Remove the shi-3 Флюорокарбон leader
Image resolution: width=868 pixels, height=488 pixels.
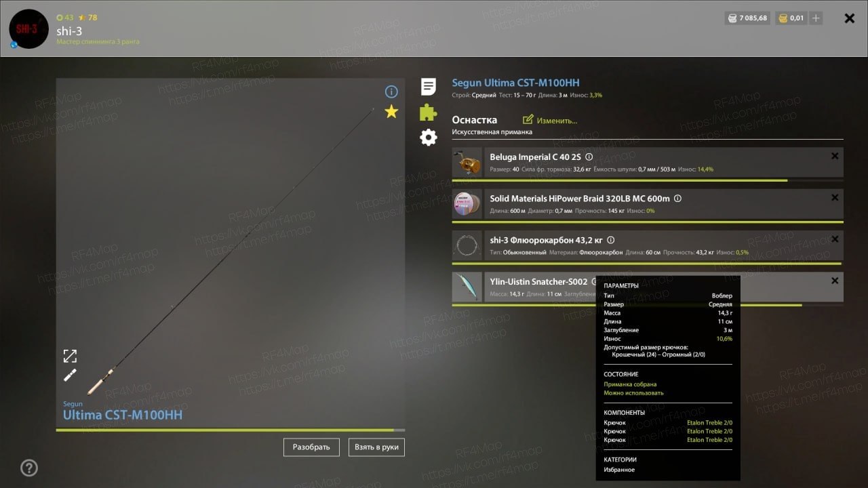coord(835,239)
